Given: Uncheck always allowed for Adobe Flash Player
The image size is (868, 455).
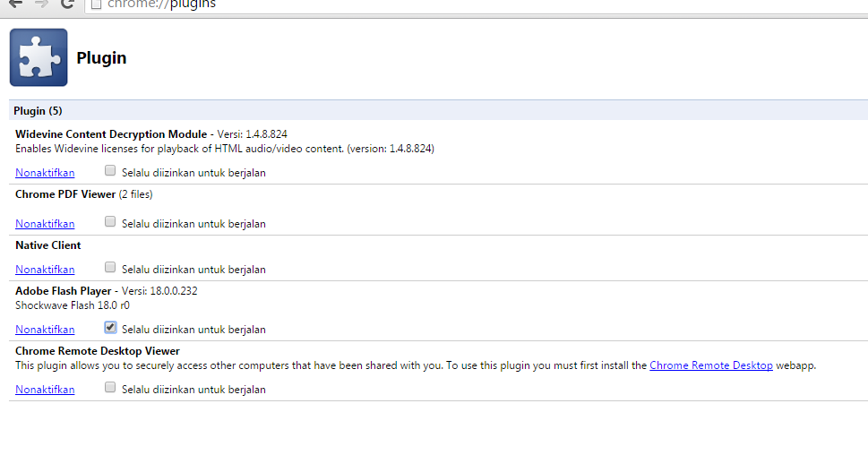Looking at the screenshot, I should pyautogui.click(x=110, y=327).
